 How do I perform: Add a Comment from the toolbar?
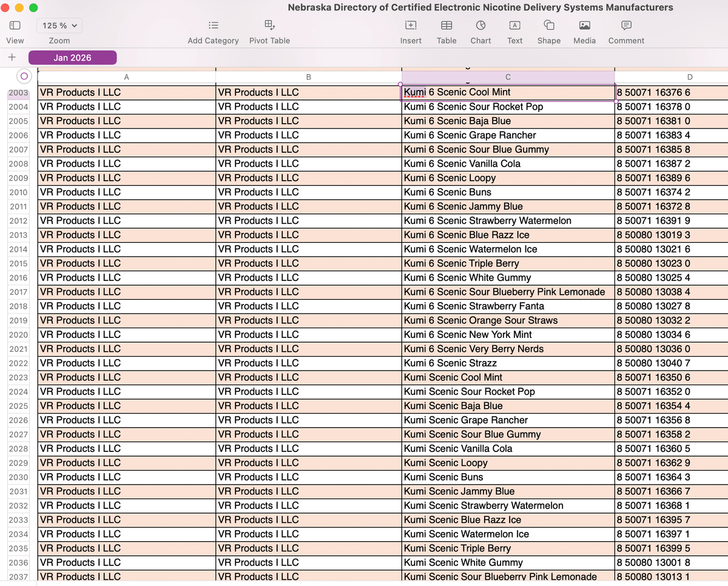(626, 25)
